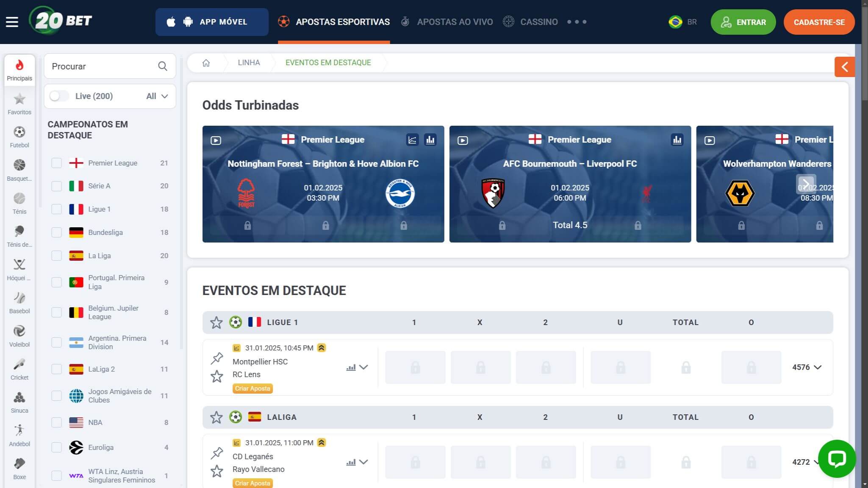Image resolution: width=868 pixels, height=488 pixels.
Task: Expand stats chevron for CD Leganés match
Action: point(363,462)
